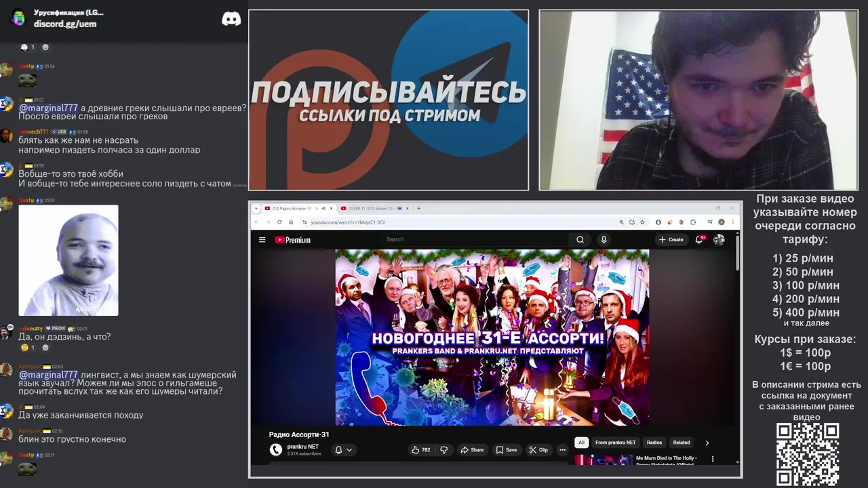
Task: Show next filter chips arrow
Action: point(707,443)
